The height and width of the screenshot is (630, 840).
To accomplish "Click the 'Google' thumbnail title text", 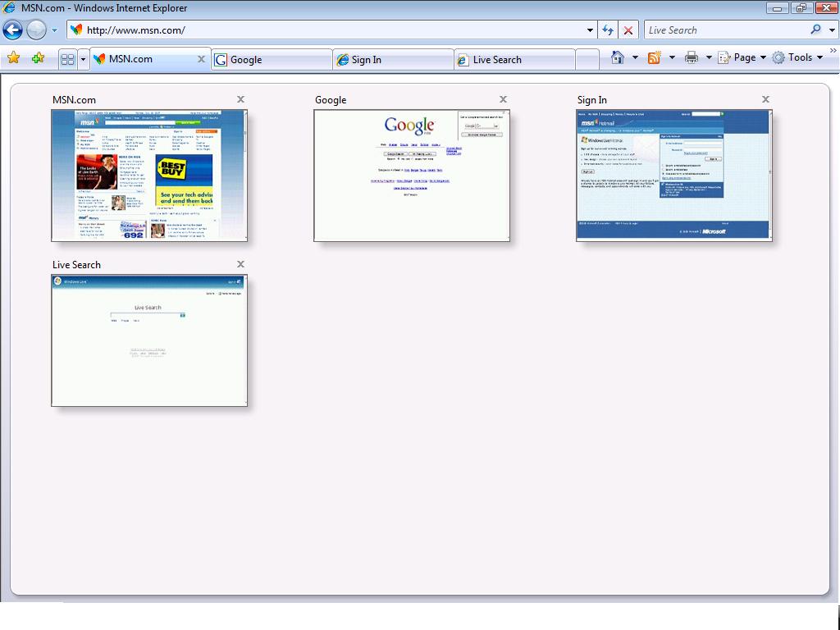I will pos(331,100).
